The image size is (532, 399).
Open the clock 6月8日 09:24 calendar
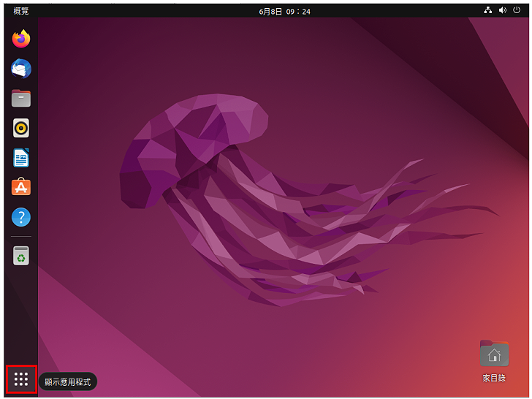pos(284,12)
